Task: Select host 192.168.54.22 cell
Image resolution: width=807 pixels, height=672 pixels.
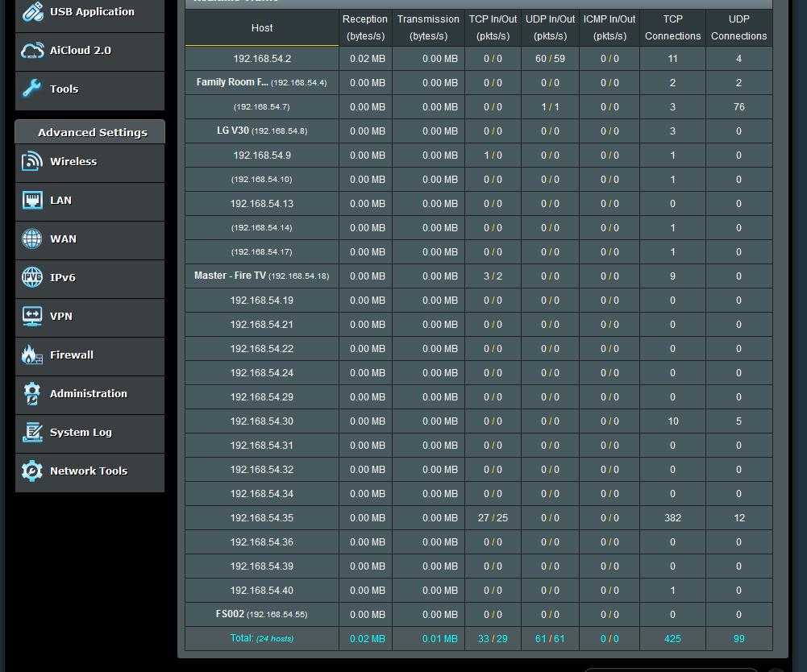Action: pos(262,348)
